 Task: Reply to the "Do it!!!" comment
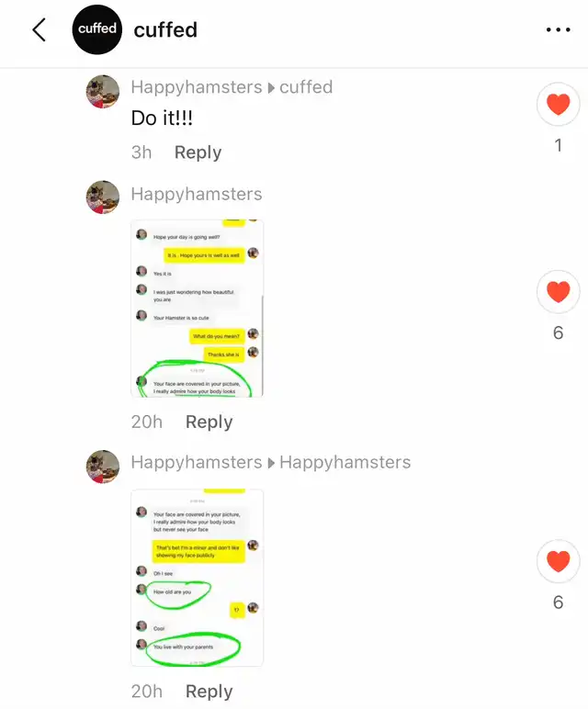(x=198, y=152)
